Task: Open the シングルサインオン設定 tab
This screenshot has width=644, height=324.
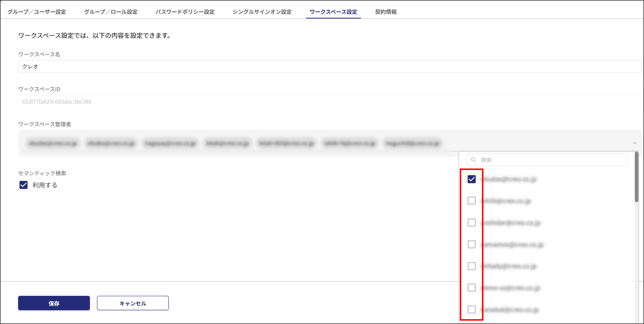Action: coord(262,12)
